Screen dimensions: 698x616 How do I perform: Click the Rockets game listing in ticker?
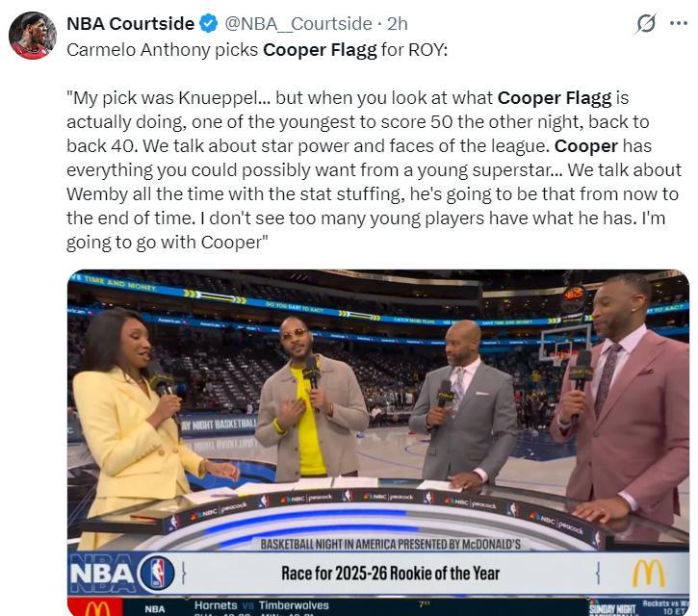665,607
